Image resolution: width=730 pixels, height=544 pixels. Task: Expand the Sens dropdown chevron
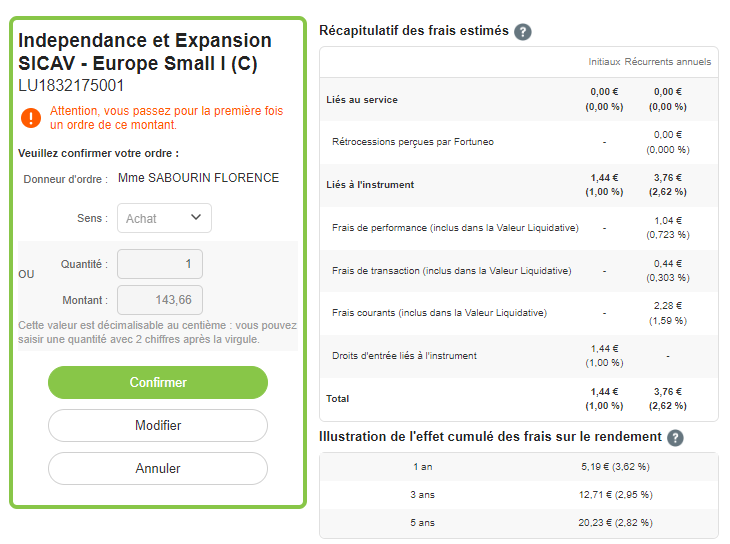pyautogui.click(x=196, y=217)
